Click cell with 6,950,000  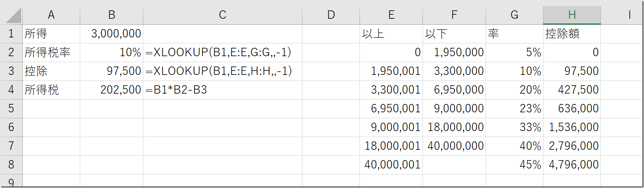[x=454, y=90]
